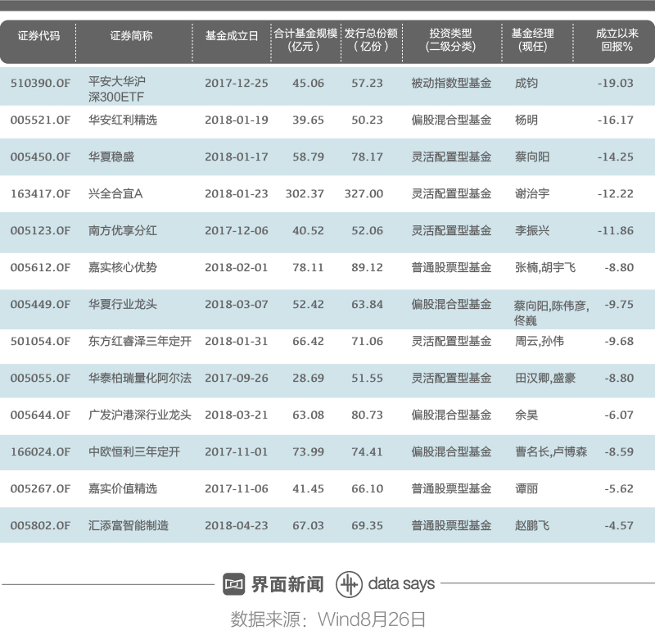Click managers 田汉卿,盛豪
This screenshot has width=655, height=644.
pos(545,379)
